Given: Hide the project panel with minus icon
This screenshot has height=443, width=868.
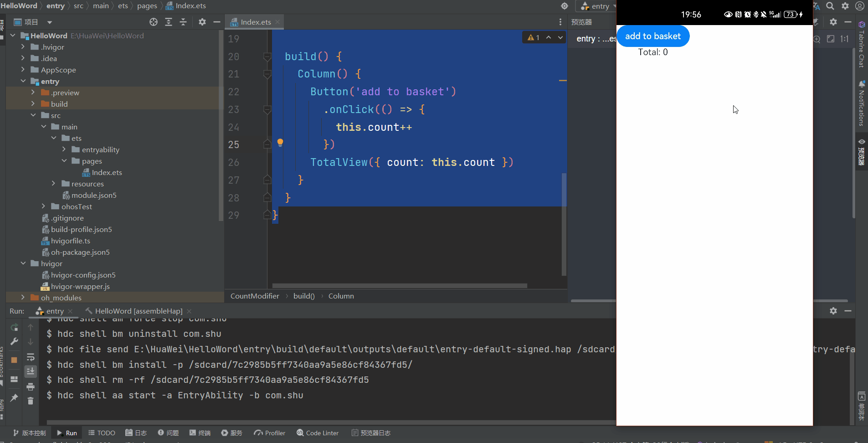Looking at the screenshot, I should click(x=217, y=22).
